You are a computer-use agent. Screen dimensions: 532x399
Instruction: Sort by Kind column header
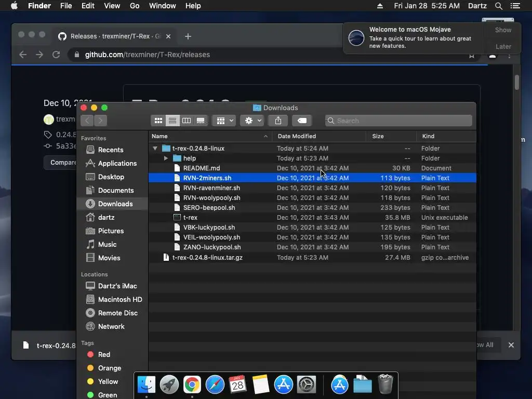click(x=446, y=136)
